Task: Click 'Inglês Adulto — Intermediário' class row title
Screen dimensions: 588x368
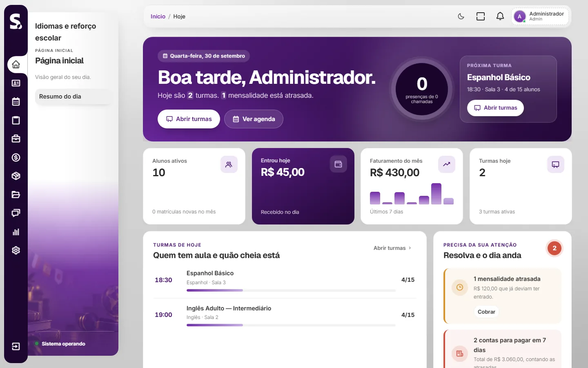Action: tap(229, 308)
